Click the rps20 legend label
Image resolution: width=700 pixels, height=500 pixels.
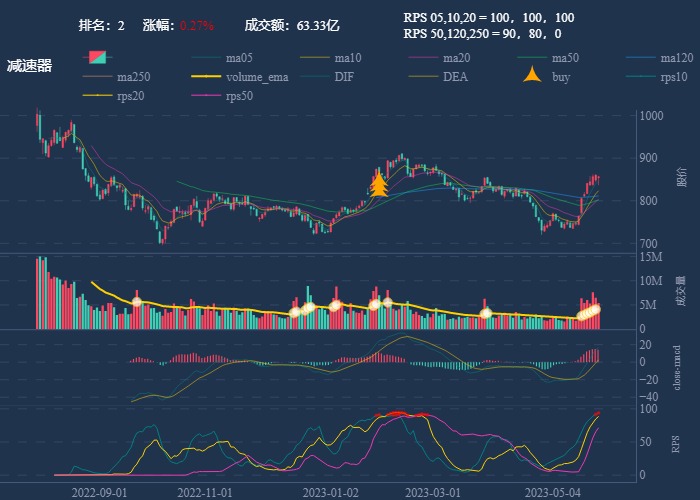point(132,96)
